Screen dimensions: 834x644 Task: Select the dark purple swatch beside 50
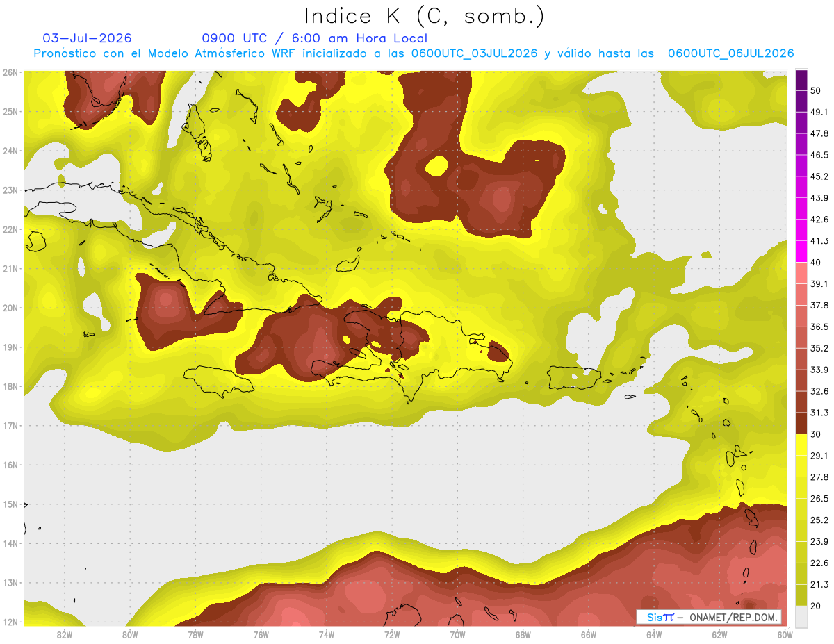point(801,81)
